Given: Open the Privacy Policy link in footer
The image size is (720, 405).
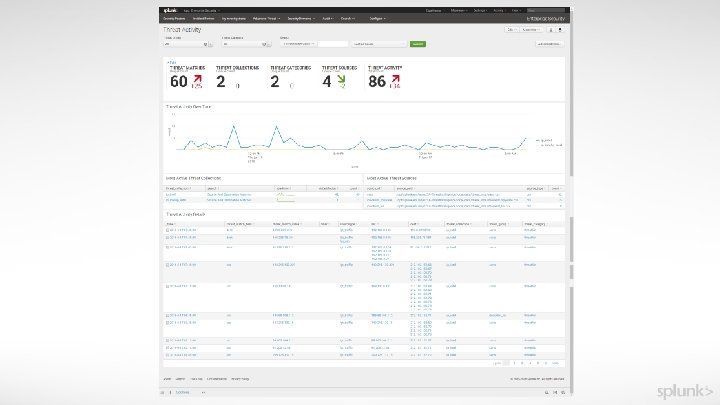Looking at the screenshot, I should [240, 379].
